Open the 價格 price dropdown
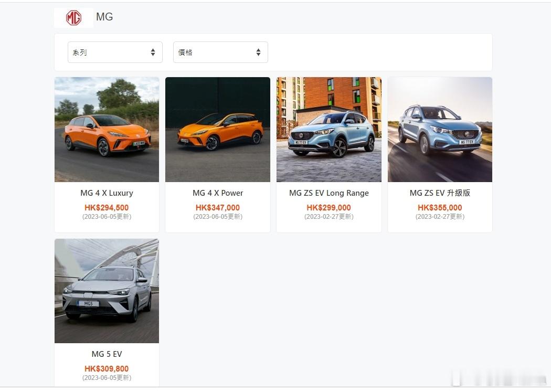Screen dimensions: 551x392 click(220, 52)
